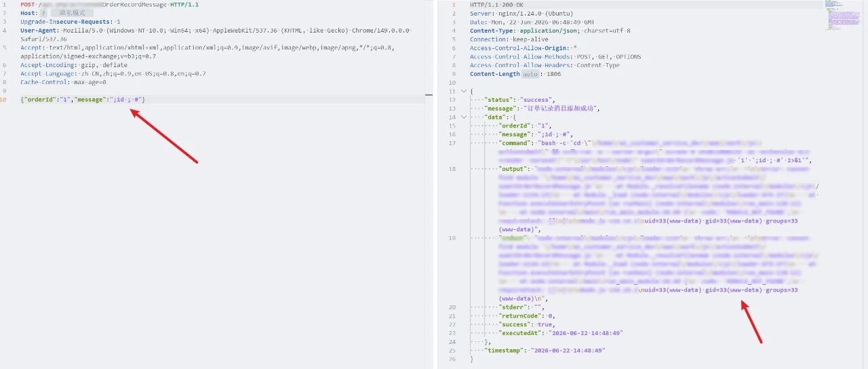Click the "status": "success" line
This screenshot has height=369, width=868.
point(520,100)
